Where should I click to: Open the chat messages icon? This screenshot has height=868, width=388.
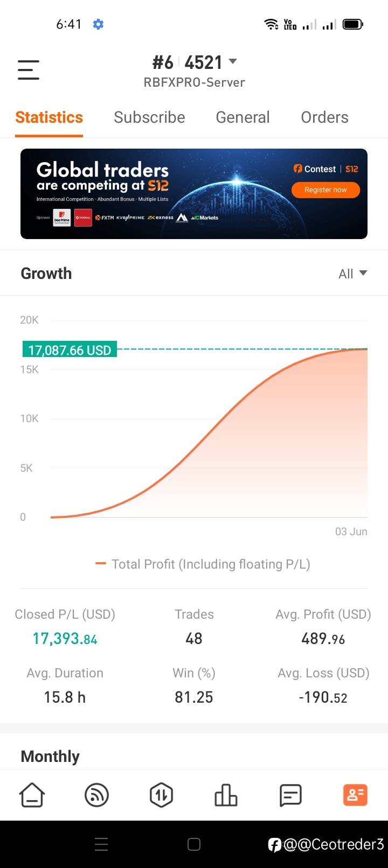coord(290,795)
